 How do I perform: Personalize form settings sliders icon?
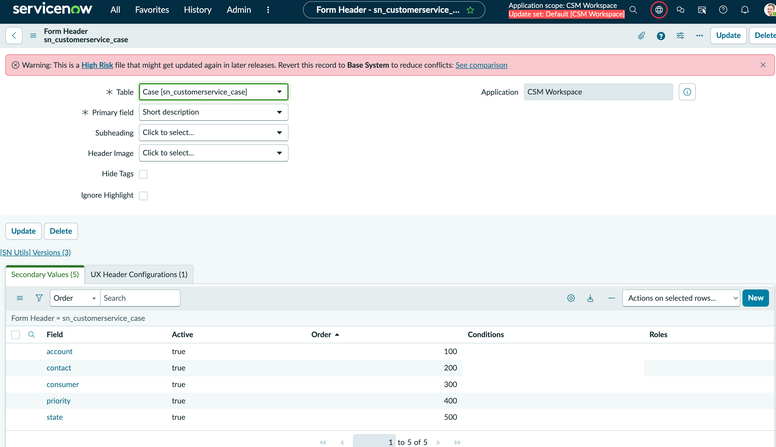[x=680, y=36]
